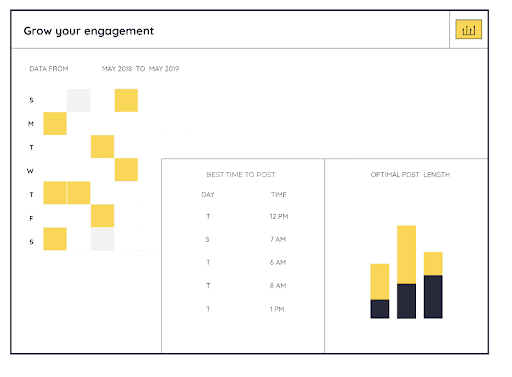Click the first yellow cell in Thursday row
This screenshot has width=512, height=377.
(55, 193)
